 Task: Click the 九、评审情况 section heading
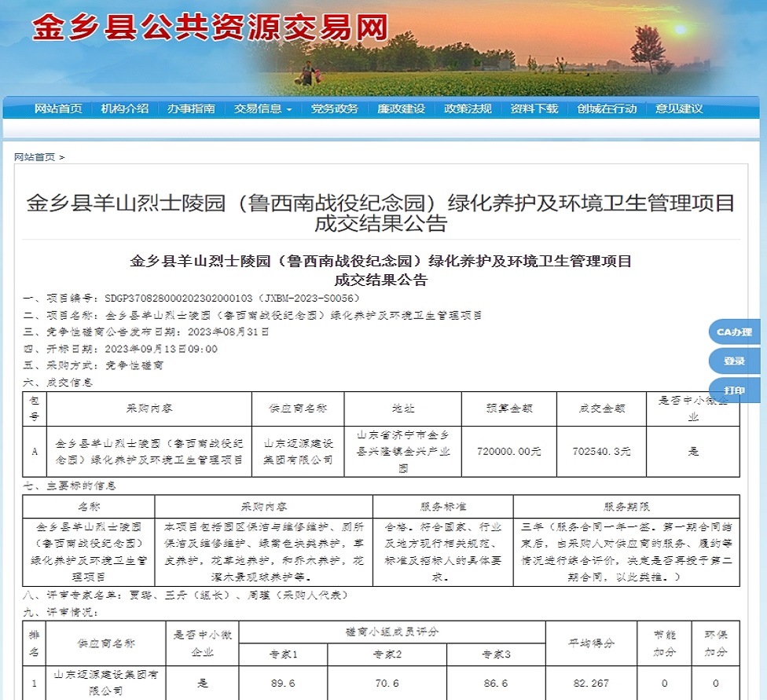(x=61, y=613)
